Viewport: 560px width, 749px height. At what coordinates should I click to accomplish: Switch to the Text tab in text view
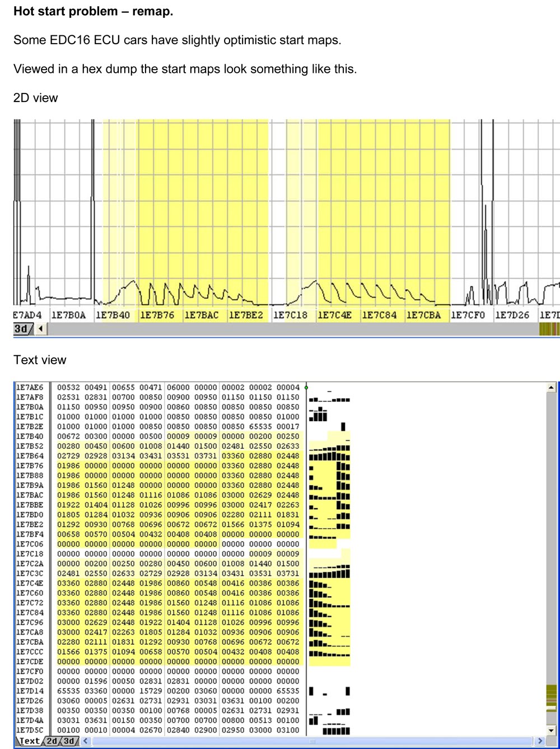point(29,741)
